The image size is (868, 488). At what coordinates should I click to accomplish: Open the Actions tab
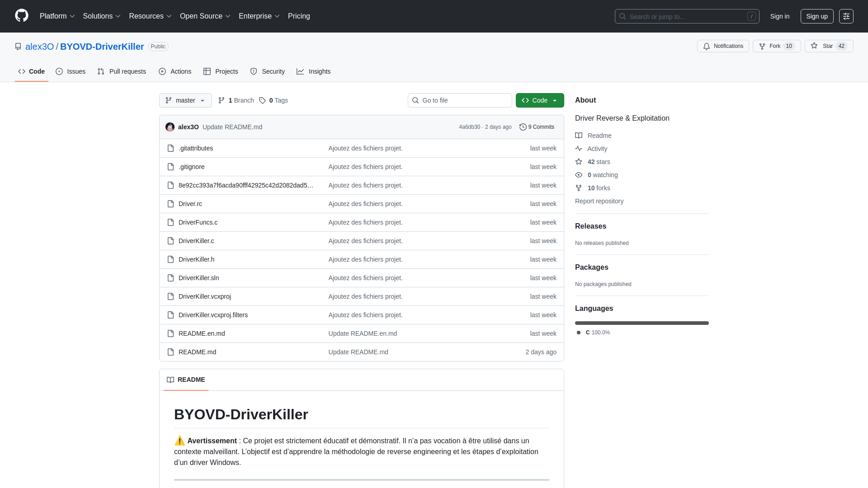coord(175,71)
